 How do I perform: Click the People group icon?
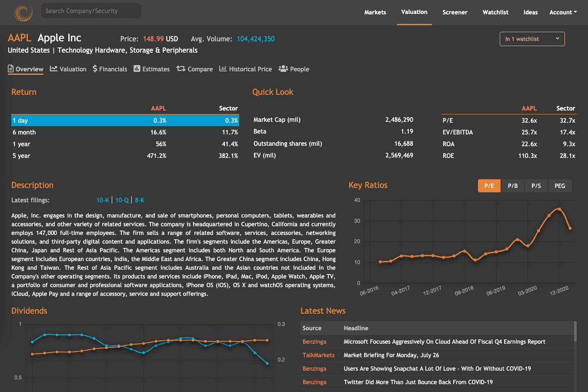coord(283,69)
